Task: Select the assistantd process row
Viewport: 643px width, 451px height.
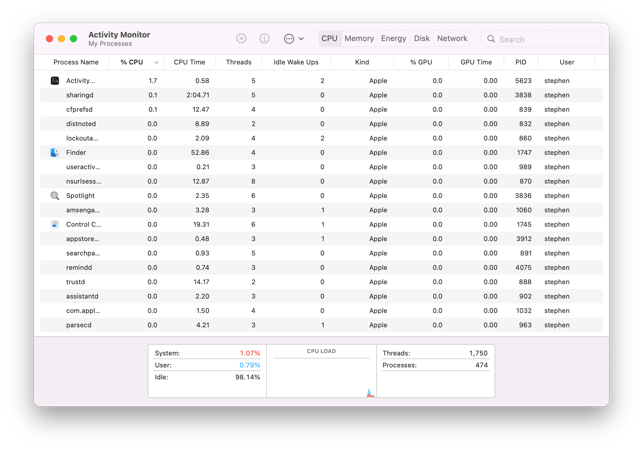Action: [x=322, y=296]
